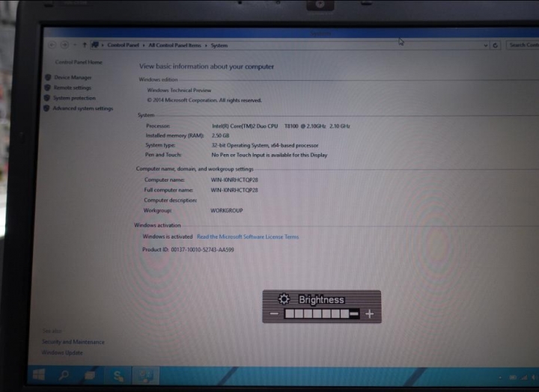
Task: Select All Control Panel Items breadcrumb
Action: tap(174, 46)
